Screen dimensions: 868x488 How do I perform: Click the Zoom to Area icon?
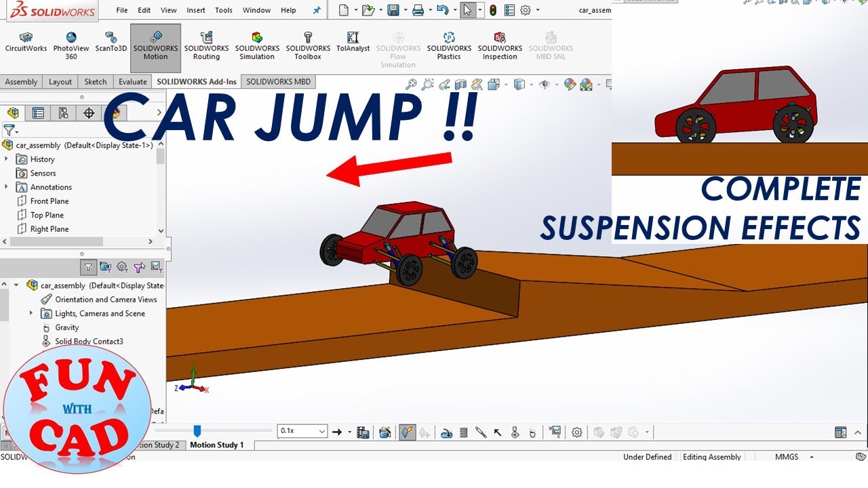(427, 85)
